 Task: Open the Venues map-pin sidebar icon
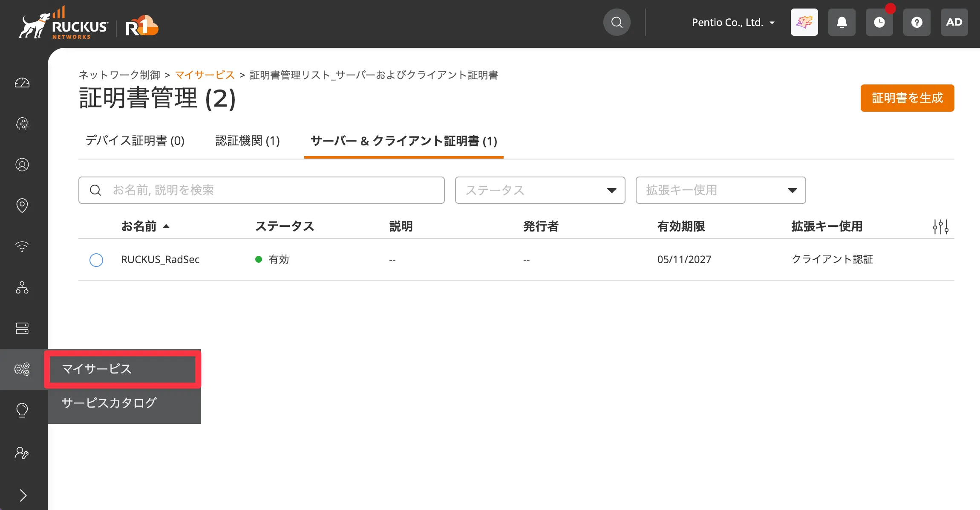[x=22, y=206]
